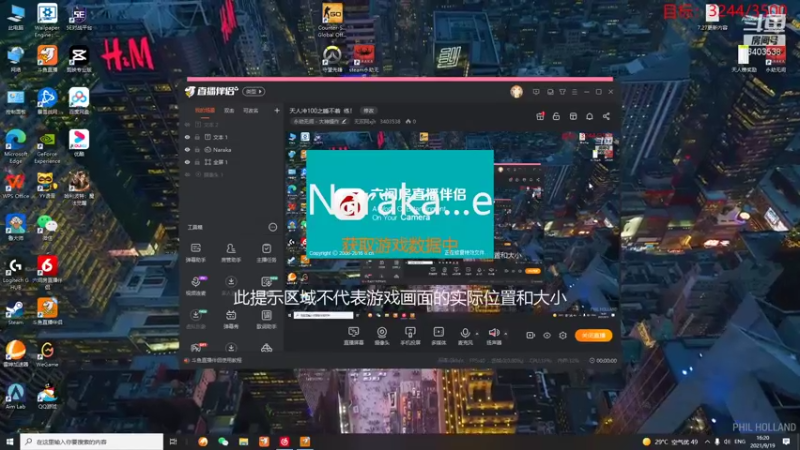Open user avatar profile
The width and height of the screenshot is (800, 450).
click(516, 92)
